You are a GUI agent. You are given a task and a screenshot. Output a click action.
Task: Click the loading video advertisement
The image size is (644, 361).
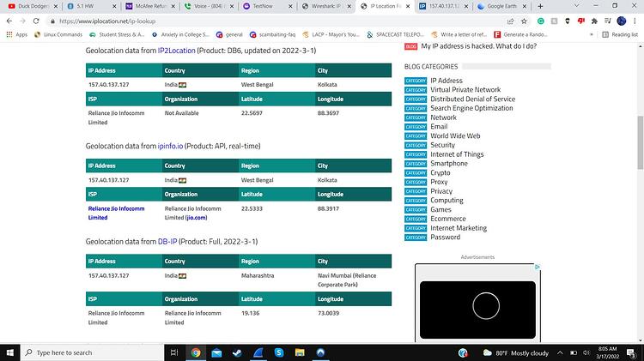coord(477,310)
